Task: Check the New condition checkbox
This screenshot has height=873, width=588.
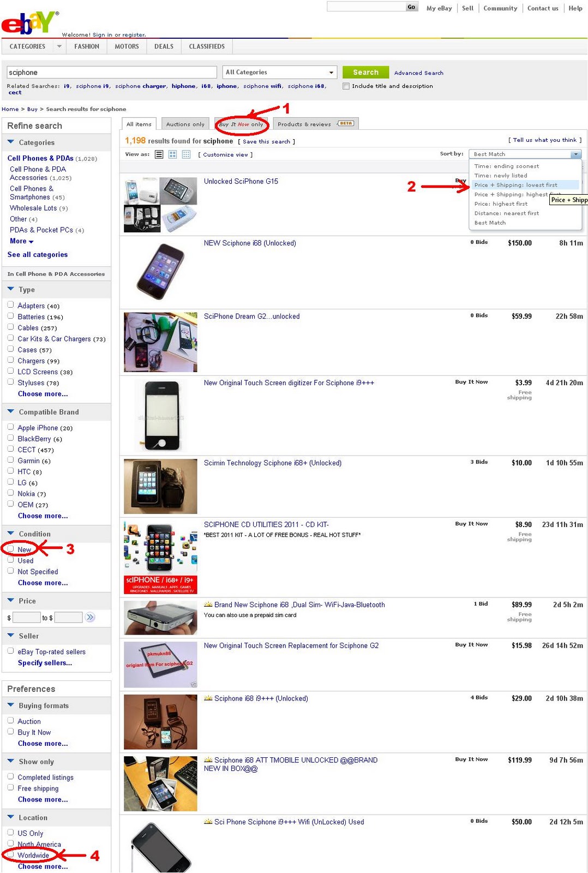Action: (10, 548)
